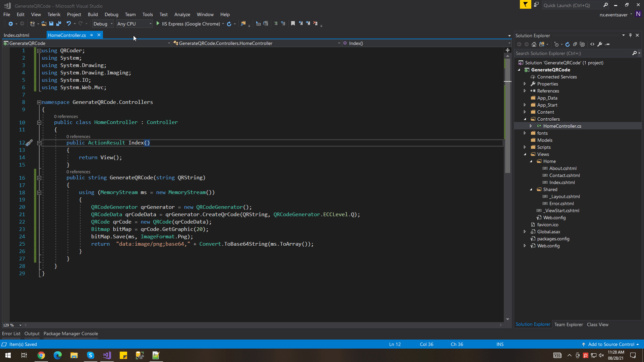Screen dimensions: 644x362
Task: Switch to the Index.cshtml tab
Action: [x=16, y=35]
